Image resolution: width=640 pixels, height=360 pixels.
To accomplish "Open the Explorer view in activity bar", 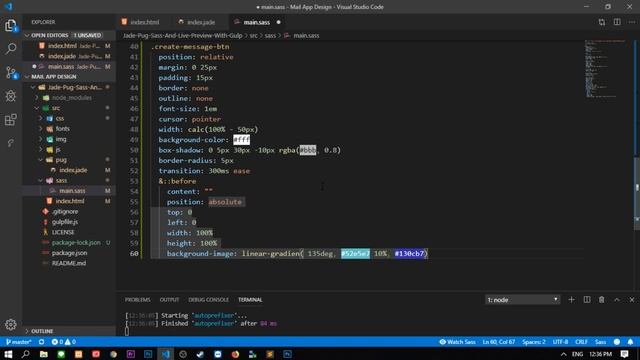I will click(11, 26).
